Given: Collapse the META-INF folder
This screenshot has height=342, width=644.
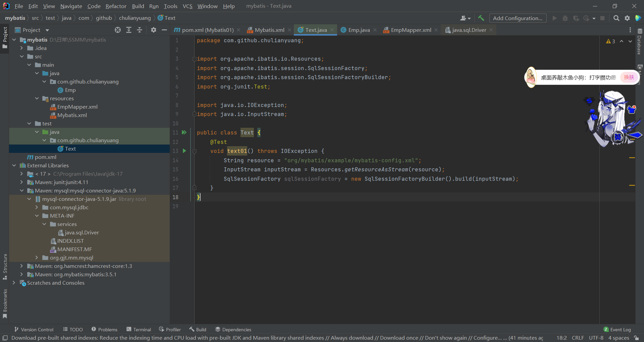Looking at the screenshot, I should pyautogui.click(x=37, y=216).
